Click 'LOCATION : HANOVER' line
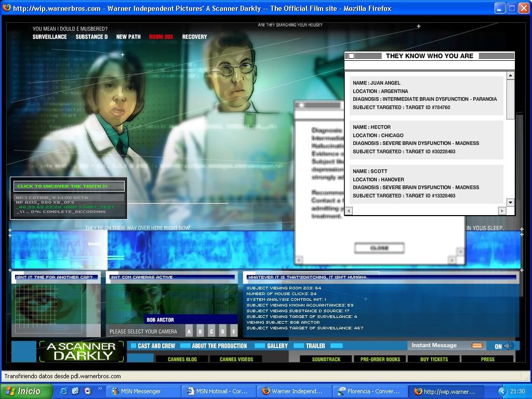Viewport: 532px width, 399px height. point(378,179)
